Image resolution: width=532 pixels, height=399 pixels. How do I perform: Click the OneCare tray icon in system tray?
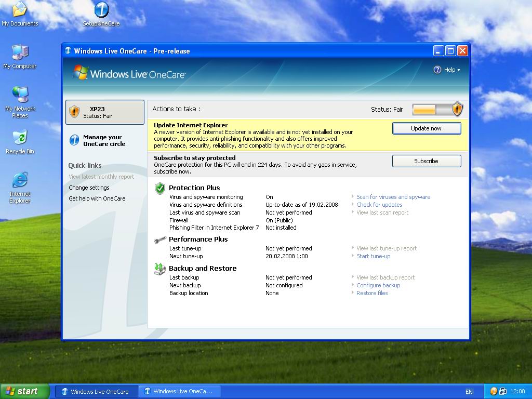494,391
